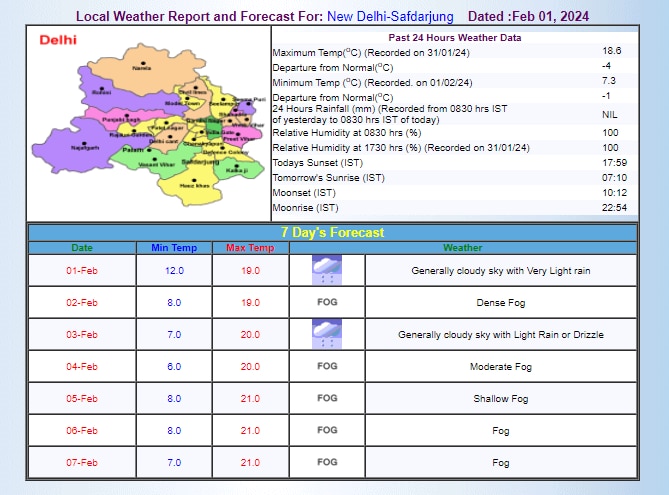Click the Min Temp column header
Screen dimensions: 669x495
tap(174, 248)
